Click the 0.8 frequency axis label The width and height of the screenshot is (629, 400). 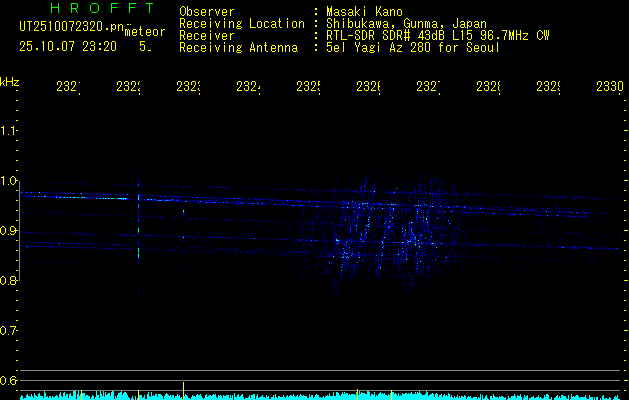[8, 280]
